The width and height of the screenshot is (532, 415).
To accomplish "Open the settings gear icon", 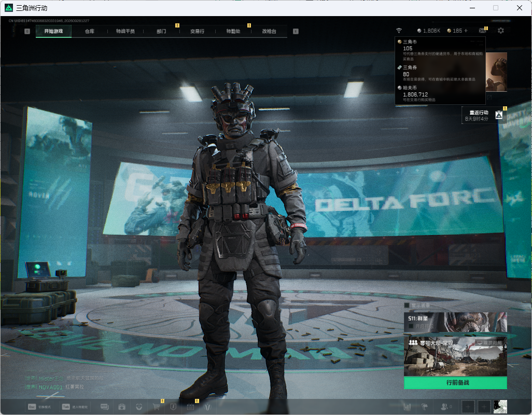I will [x=501, y=31].
